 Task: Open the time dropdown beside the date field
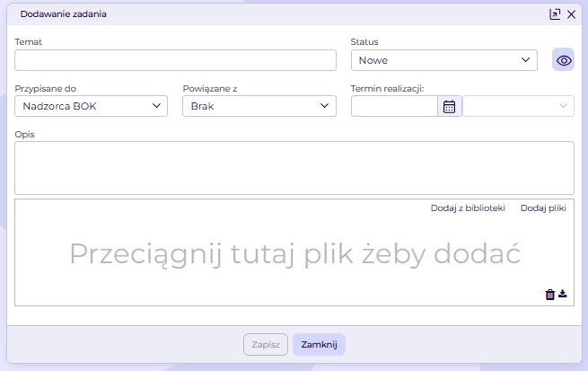tap(518, 106)
